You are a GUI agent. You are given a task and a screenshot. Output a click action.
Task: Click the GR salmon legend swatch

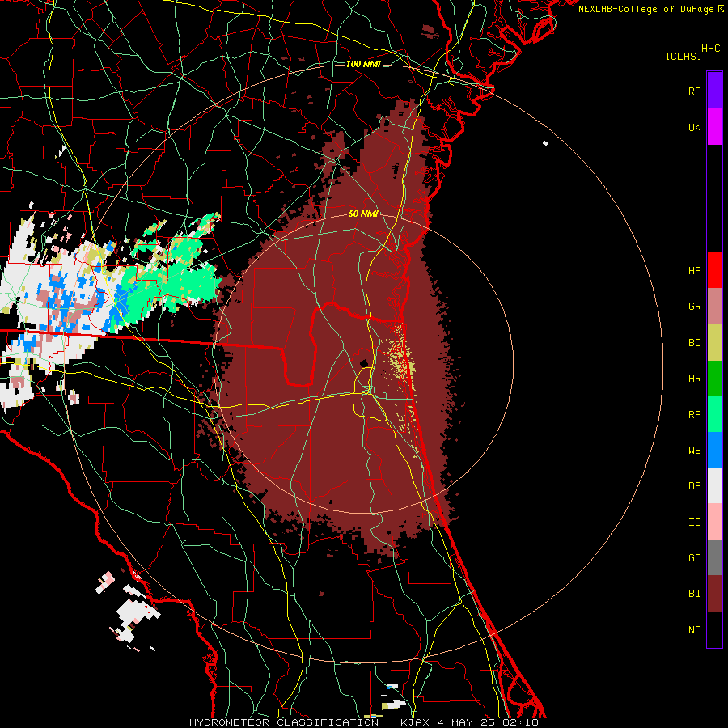point(714,307)
